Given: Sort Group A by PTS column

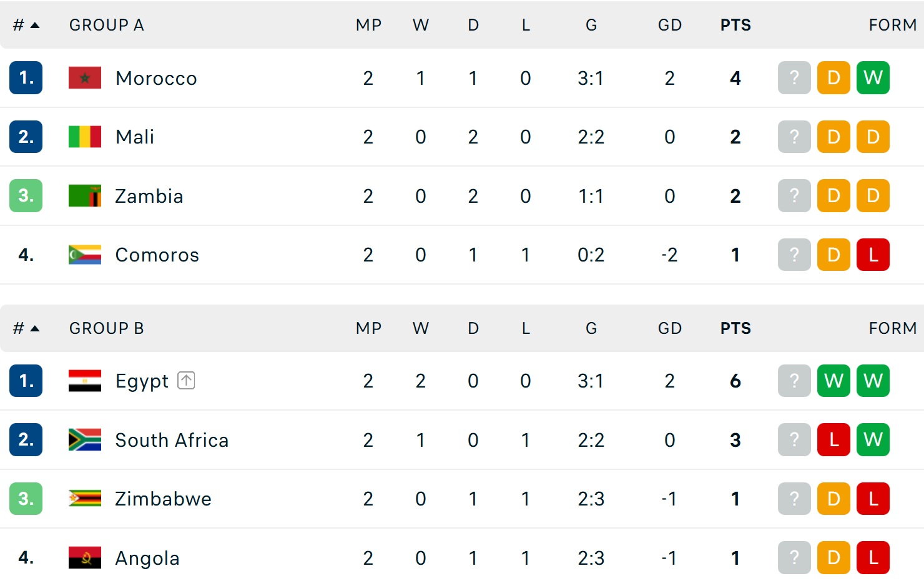Looking at the screenshot, I should [x=735, y=25].
